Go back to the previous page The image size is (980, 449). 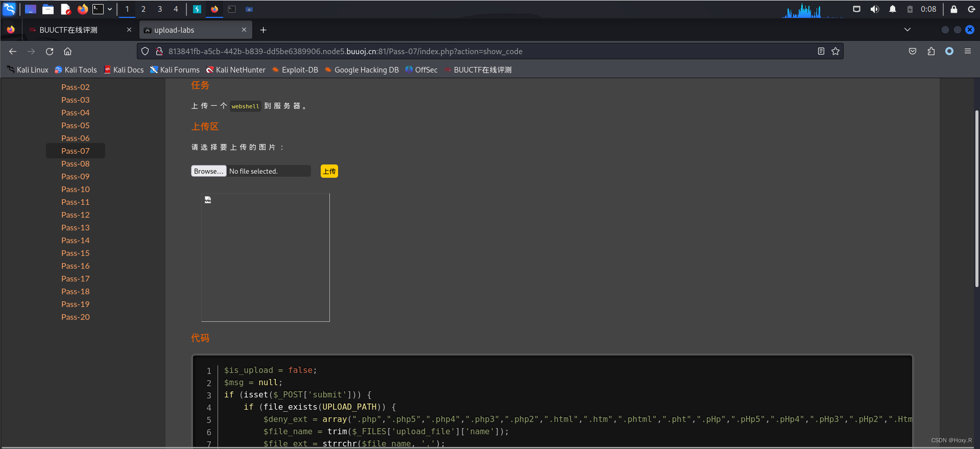tap(13, 51)
